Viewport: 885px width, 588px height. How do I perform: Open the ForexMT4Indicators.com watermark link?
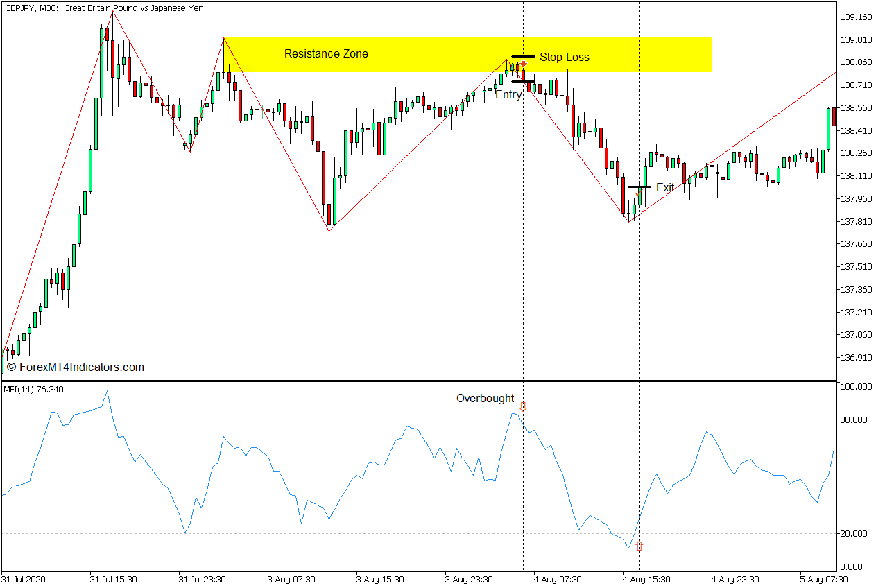click(76, 367)
